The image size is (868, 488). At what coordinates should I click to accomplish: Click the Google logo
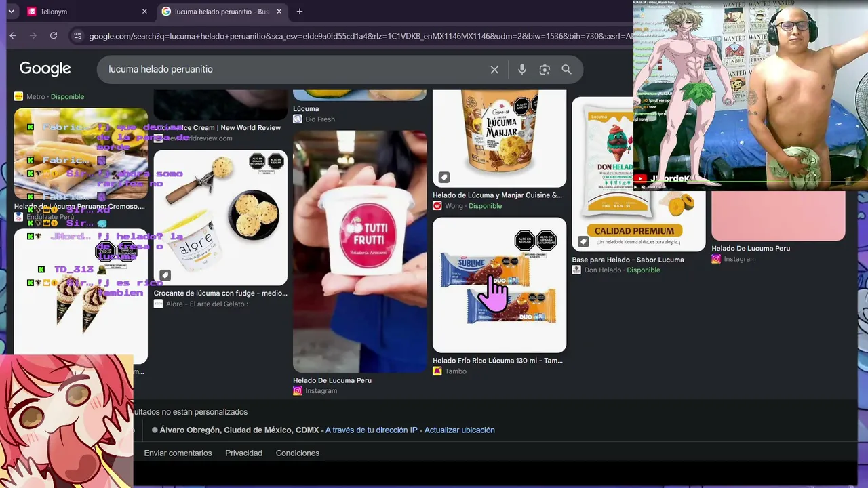45,69
